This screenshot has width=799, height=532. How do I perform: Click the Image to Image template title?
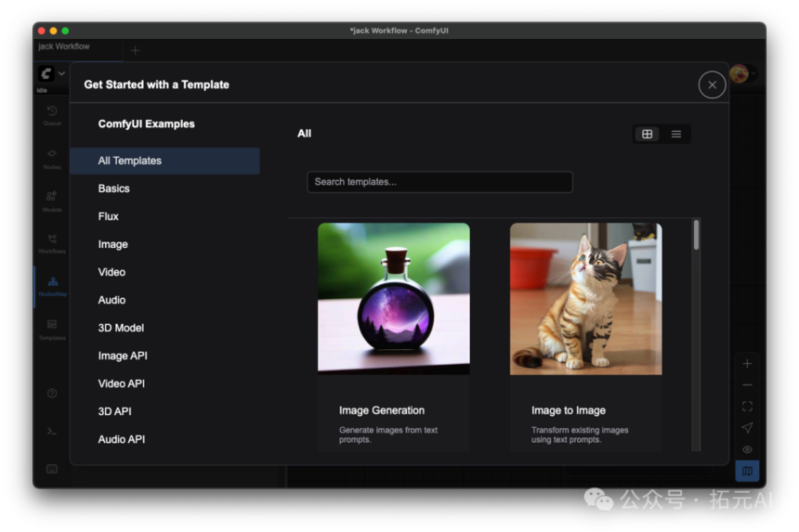tap(569, 410)
